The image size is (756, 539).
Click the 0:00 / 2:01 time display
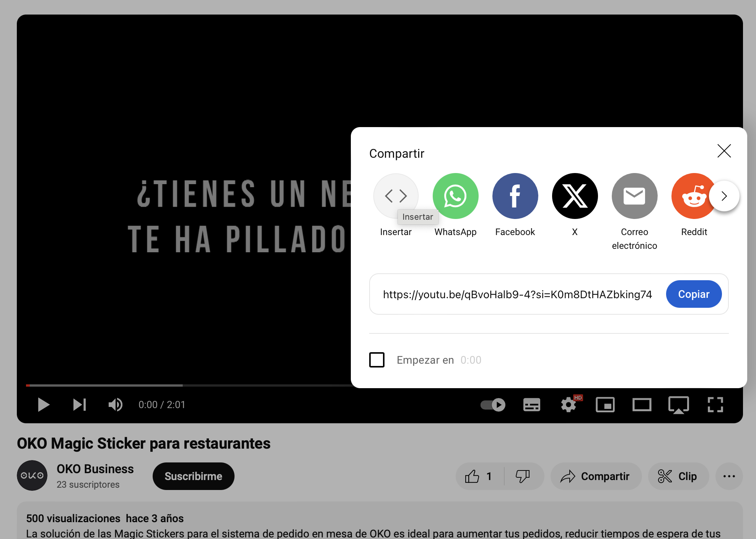coord(162,405)
